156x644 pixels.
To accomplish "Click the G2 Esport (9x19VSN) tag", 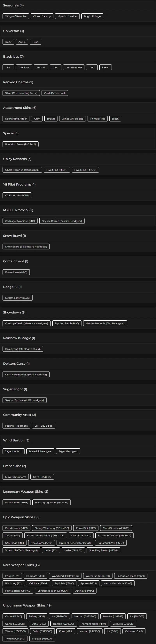I will coord(17,196).
